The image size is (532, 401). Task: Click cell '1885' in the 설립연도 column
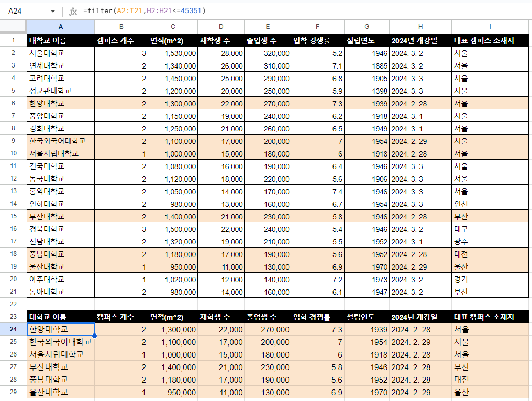coord(367,66)
